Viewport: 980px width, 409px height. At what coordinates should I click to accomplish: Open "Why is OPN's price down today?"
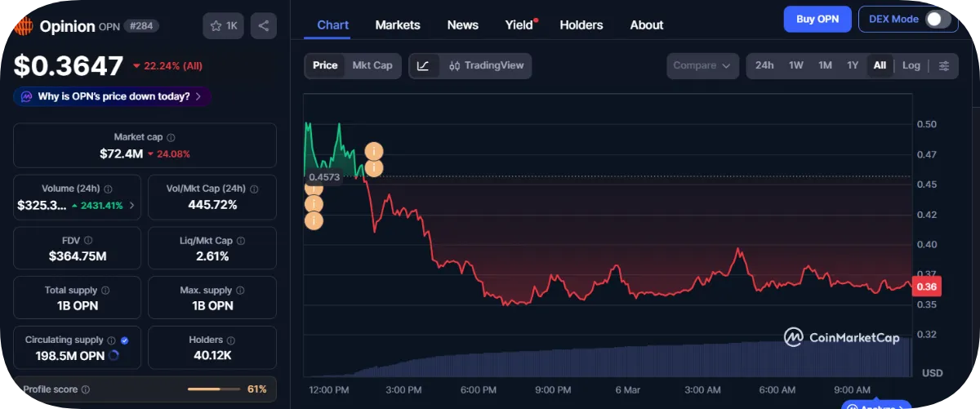(113, 96)
